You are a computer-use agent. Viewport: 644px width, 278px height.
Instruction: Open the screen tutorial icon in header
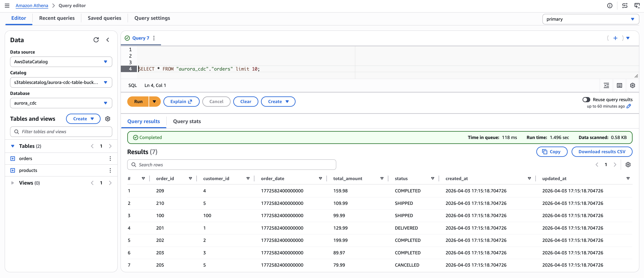point(637,6)
